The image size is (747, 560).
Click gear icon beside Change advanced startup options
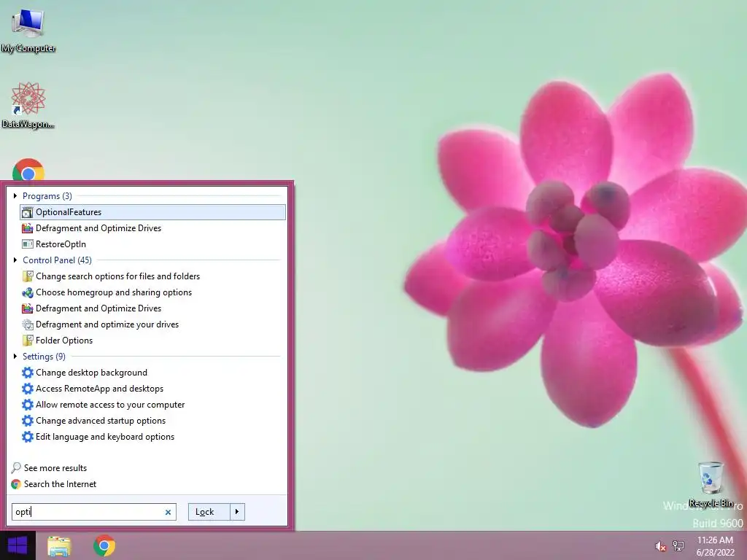click(x=28, y=421)
